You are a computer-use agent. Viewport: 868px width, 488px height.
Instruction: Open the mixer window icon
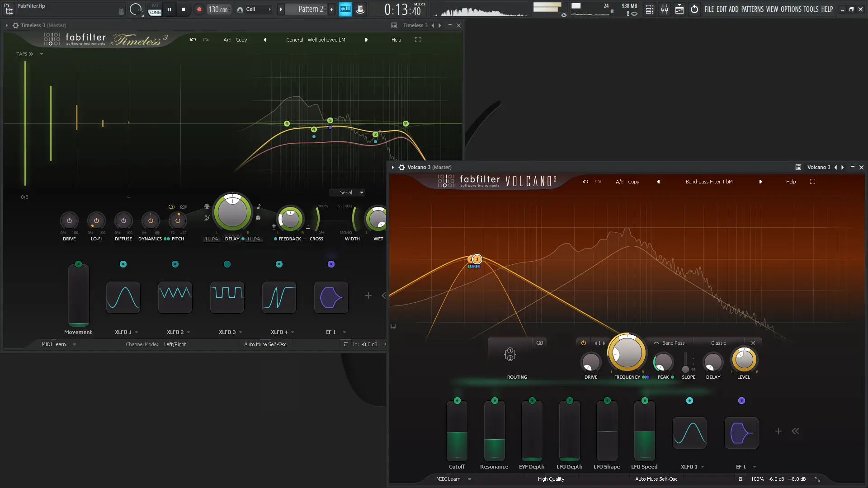point(665,9)
